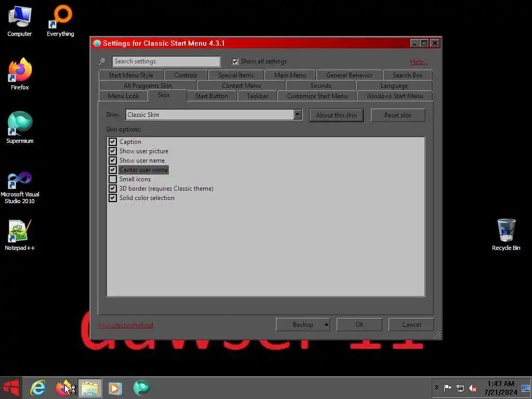Image resolution: width=532 pixels, height=399 pixels.
Task: Open the Language tab
Action: click(394, 86)
